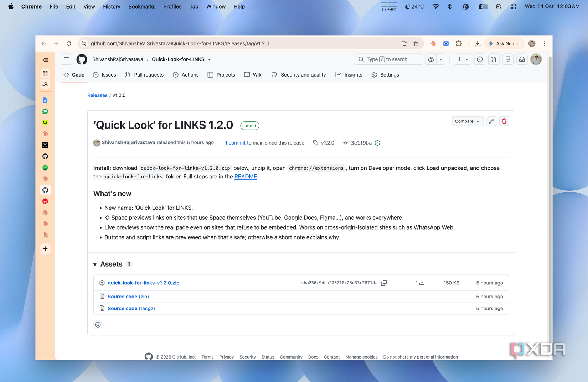Toggle the vertical tabs sidebar icon
Image resolution: width=588 pixels, height=382 pixels.
coord(45,60)
